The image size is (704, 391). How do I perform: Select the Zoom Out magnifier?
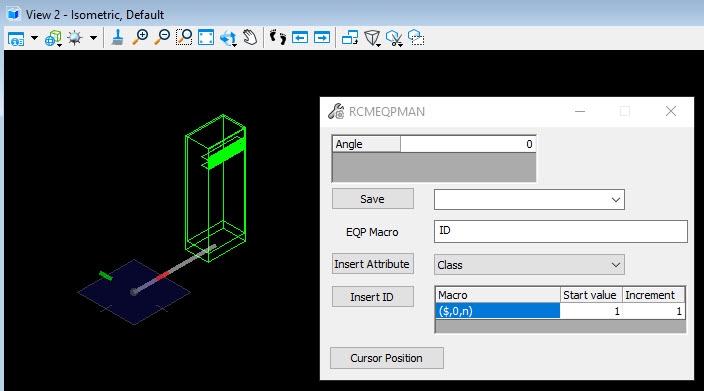162,38
